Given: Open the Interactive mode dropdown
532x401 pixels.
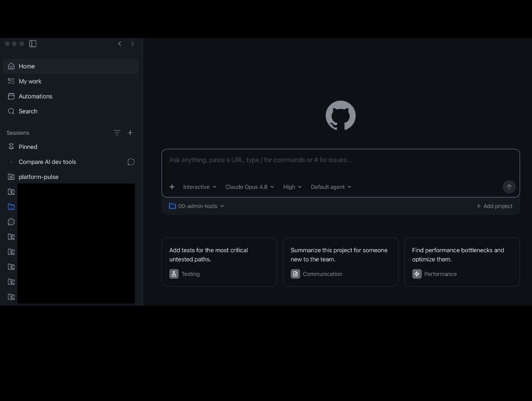Looking at the screenshot, I should click(x=200, y=187).
